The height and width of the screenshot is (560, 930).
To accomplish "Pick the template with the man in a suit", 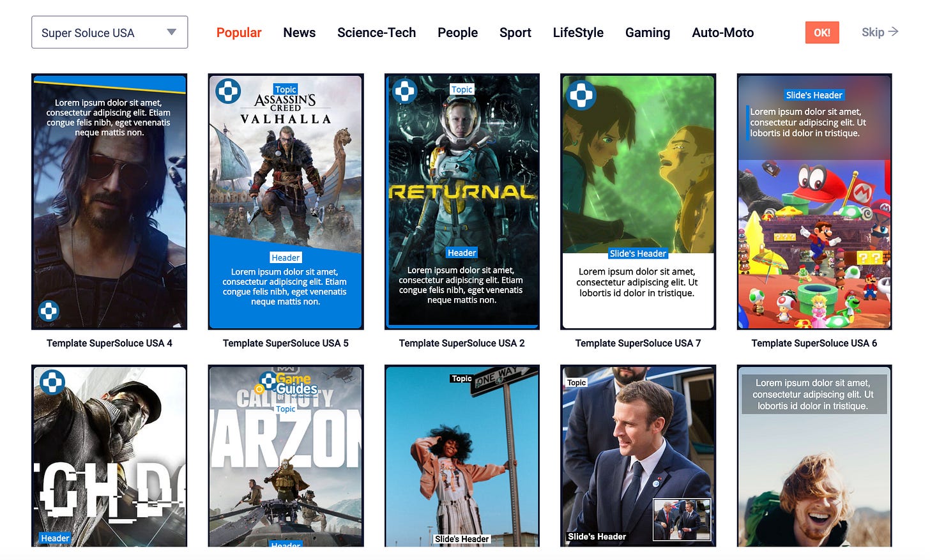I will 638,456.
